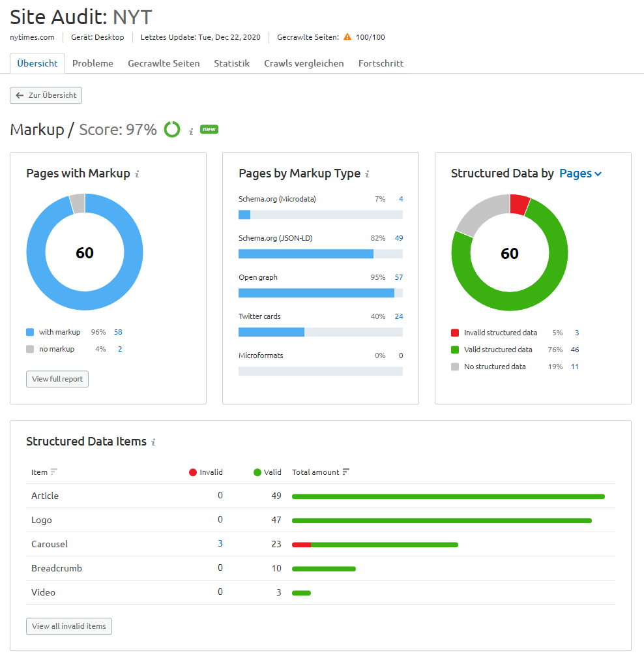Click the '100/100' crawled pages value
644x664 pixels.
click(x=370, y=37)
